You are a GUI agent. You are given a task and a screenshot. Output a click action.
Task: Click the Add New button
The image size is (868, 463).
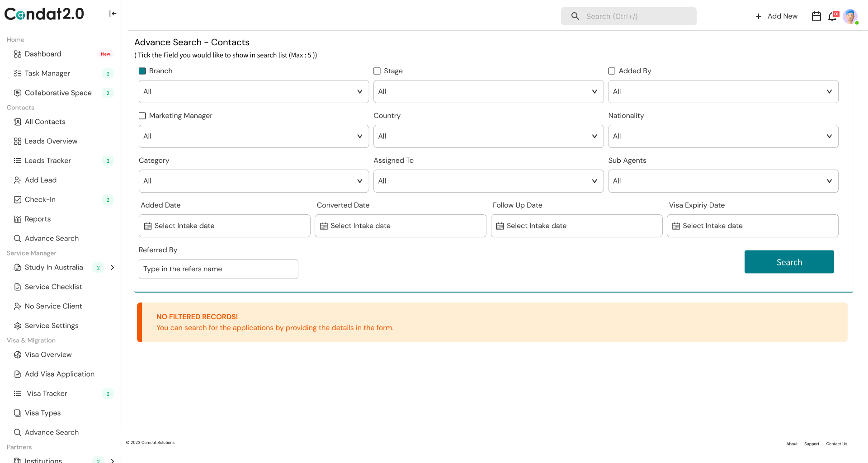click(776, 16)
